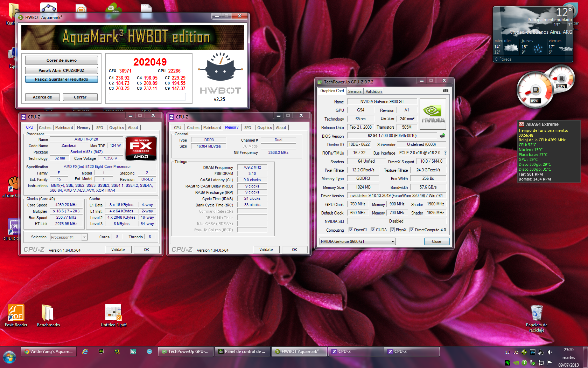Click the GPU Name field NVIDIA GeForce 9600 GT

[382, 102]
